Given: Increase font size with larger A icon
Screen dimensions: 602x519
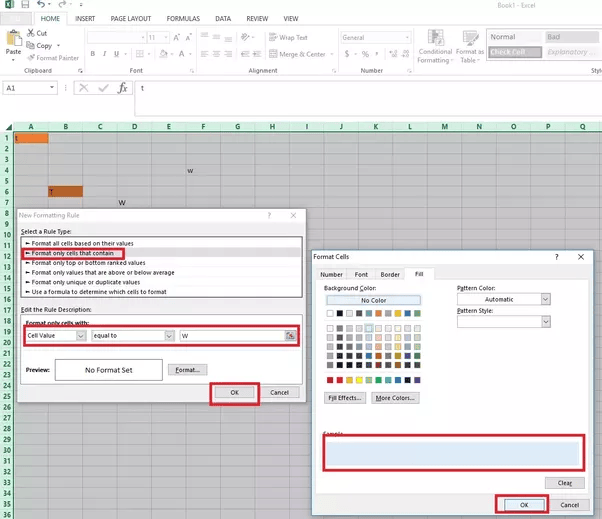Looking at the screenshot, I should click(176, 38).
